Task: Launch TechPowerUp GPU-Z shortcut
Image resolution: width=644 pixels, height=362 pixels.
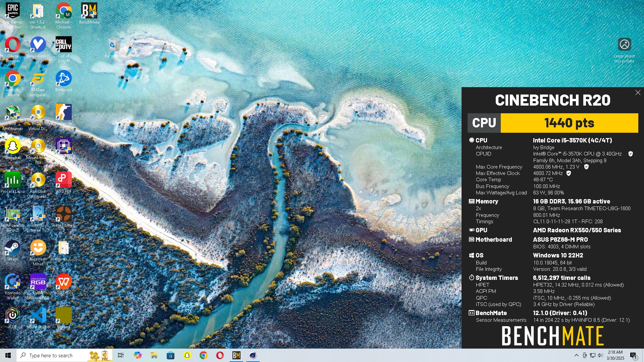Action: pyautogui.click(x=12, y=219)
